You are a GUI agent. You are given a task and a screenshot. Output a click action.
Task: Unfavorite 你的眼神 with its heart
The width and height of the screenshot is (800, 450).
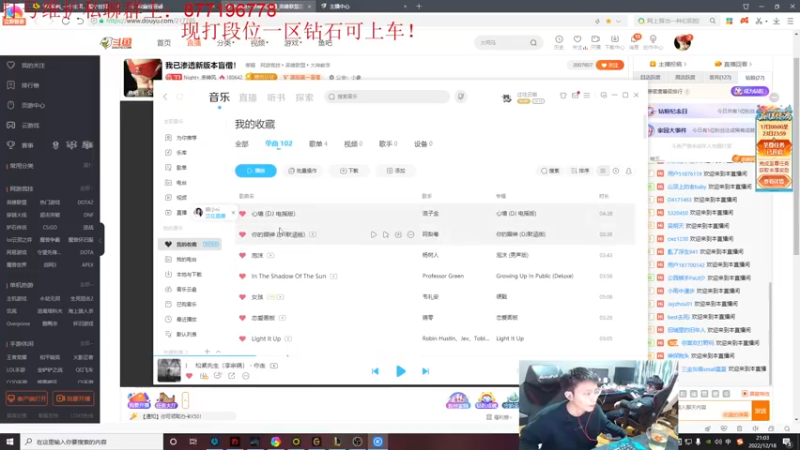click(242, 235)
